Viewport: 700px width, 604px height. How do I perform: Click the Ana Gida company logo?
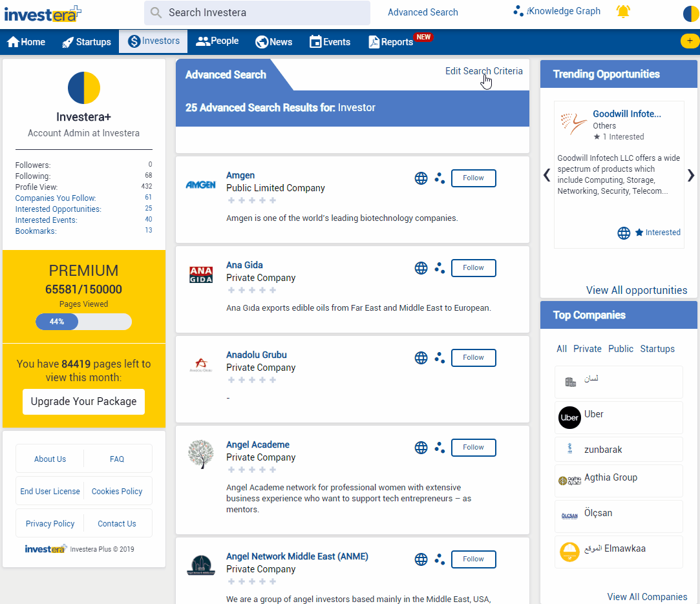pos(201,275)
